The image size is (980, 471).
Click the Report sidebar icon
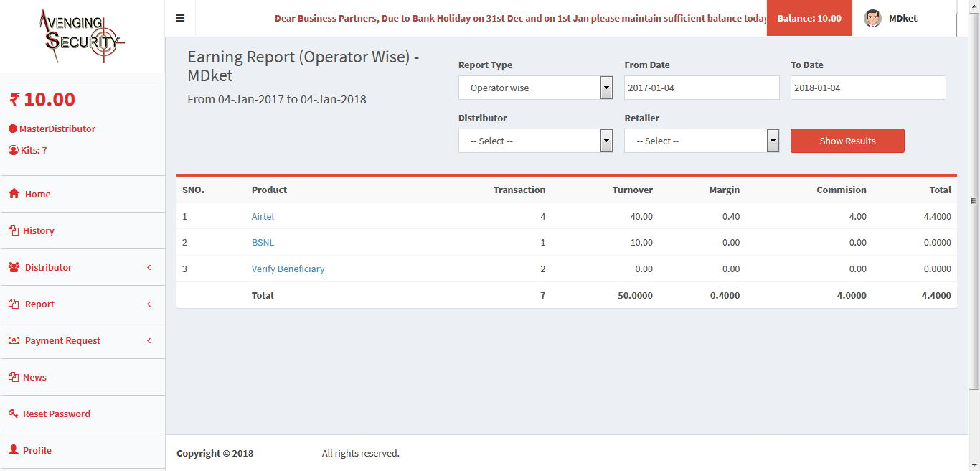[13, 304]
